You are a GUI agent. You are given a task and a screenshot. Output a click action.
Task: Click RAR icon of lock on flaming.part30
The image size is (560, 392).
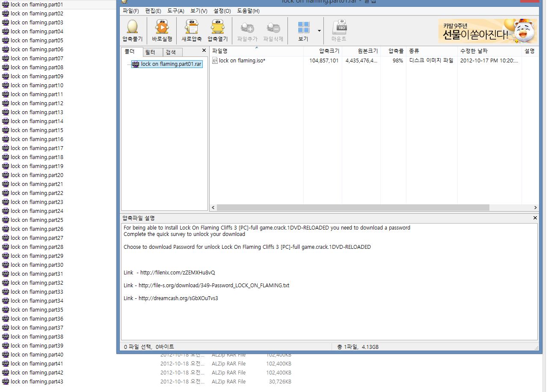(x=6, y=265)
